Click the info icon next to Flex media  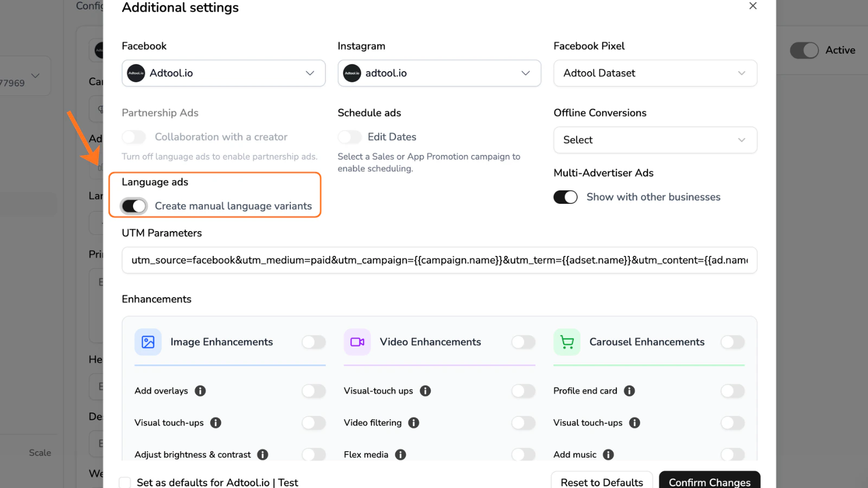[x=400, y=455]
